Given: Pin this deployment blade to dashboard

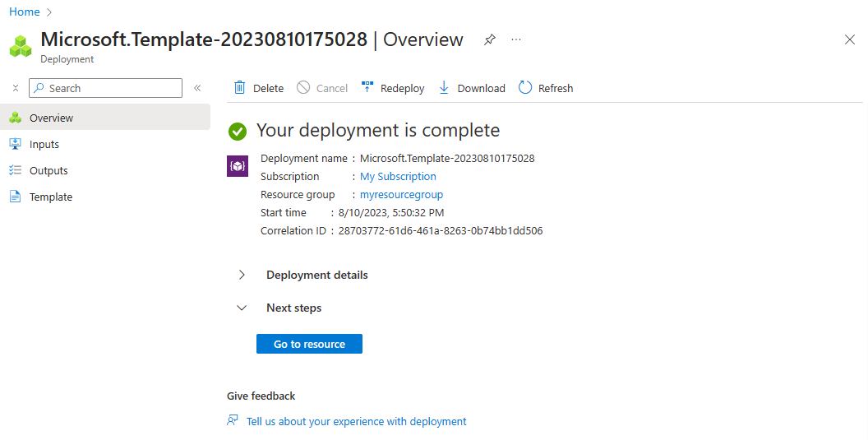Looking at the screenshot, I should [489, 40].
